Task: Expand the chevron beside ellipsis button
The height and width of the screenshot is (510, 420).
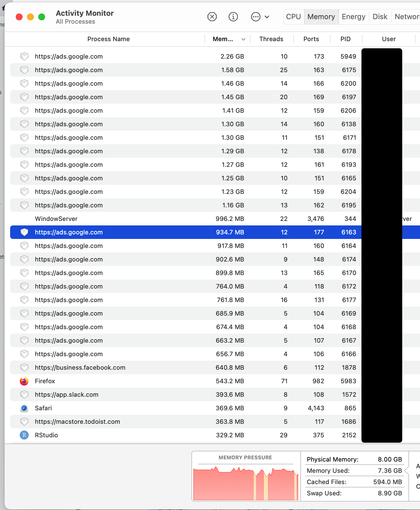Action: 267,17
